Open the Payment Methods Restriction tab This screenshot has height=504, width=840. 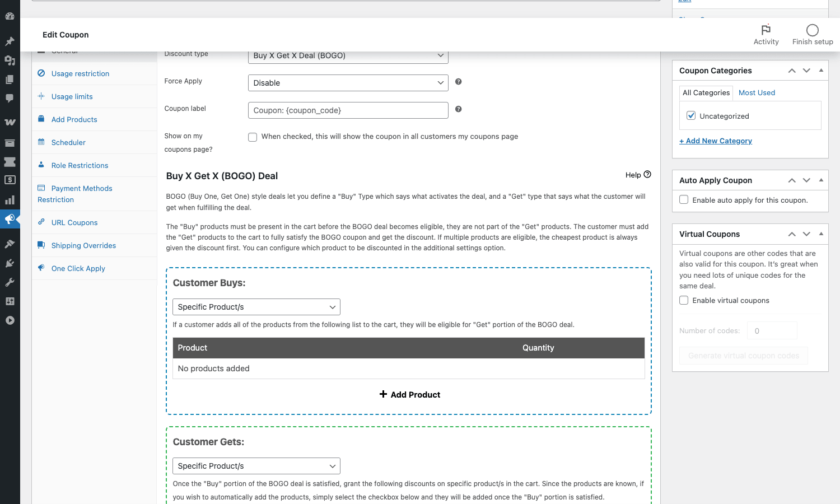[94, 194]
